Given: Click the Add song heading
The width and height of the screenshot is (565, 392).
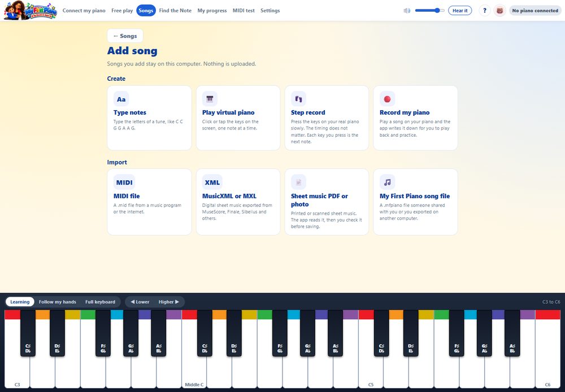Looking at the screenshot, I should (x=132, y=51).
